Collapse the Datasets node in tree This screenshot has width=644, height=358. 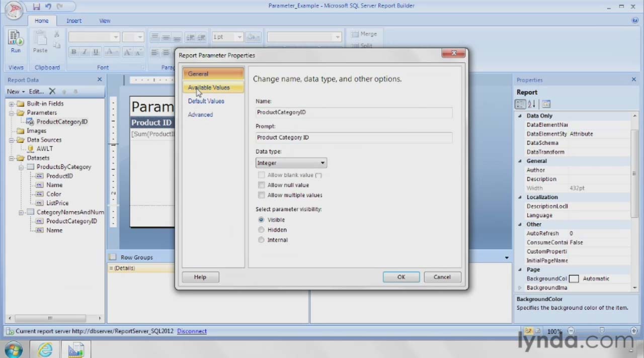click(12, 158)
